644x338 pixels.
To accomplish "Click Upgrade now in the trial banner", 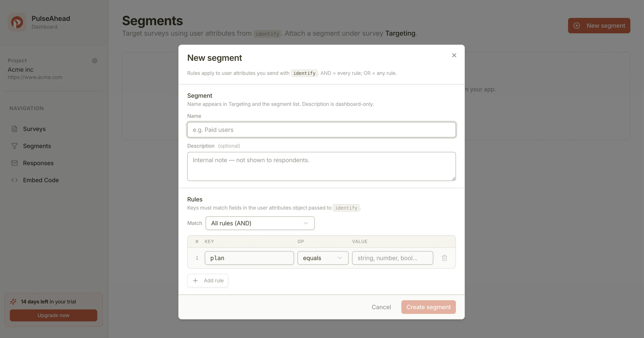I will click(53, 315).
